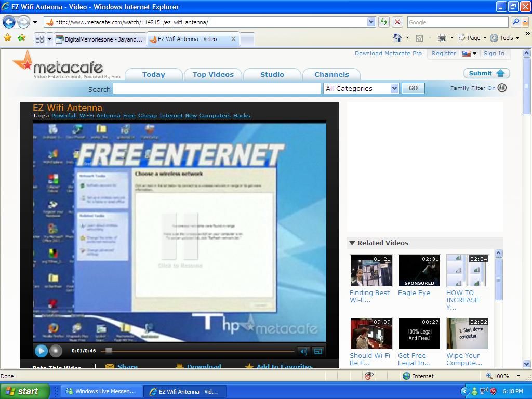This screenshot has height=399, width=532.
Task: Open the search provider options dropdown
Action: tap(525, 22)
